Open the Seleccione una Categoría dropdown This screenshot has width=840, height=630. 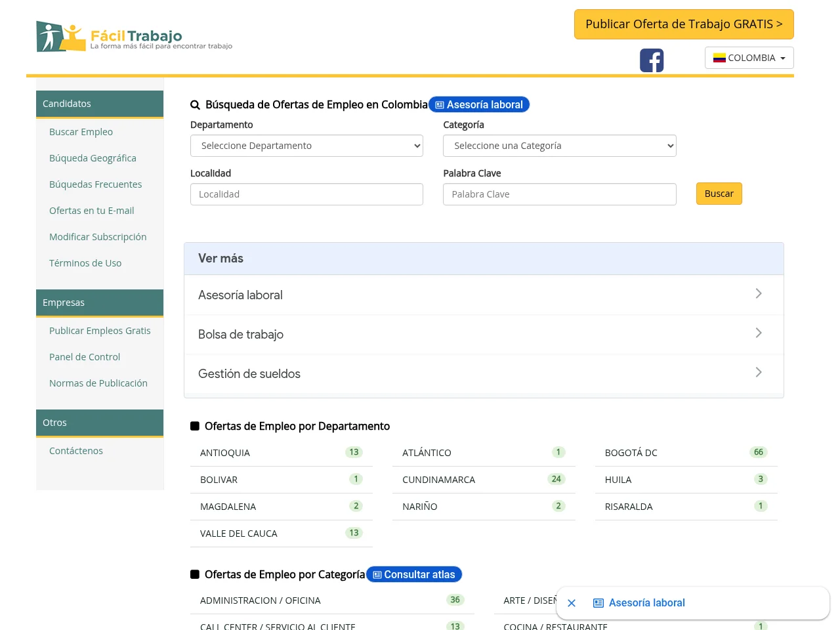560,146
